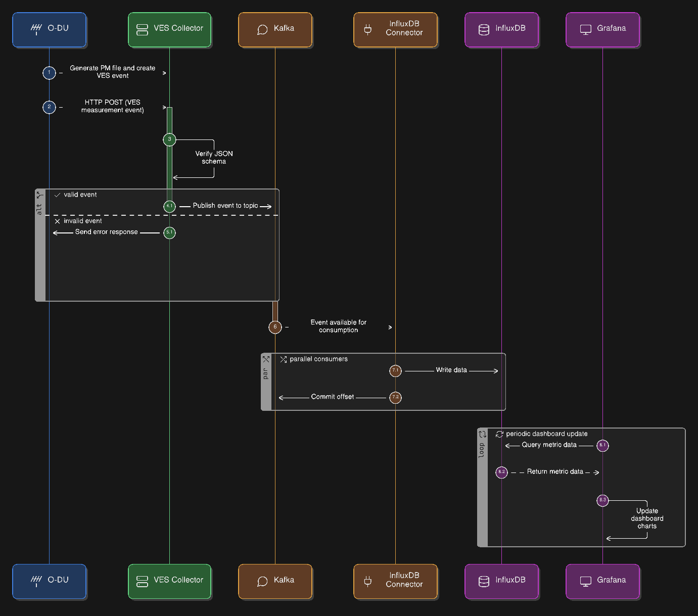Select step 8.2 circle beside 'Return metric data'
The height and width of the screenshot is (616, 698).
pyautogui.click(x=501, y=472)
